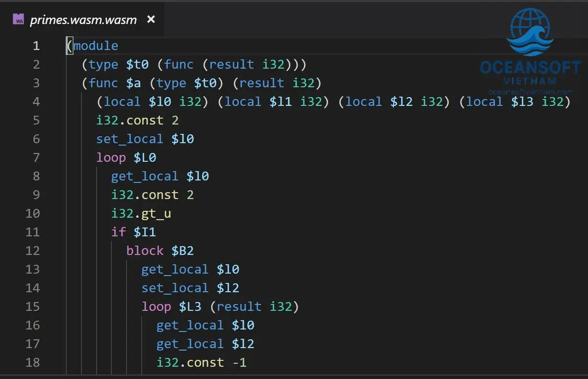Screen dimensions: 588x379
Task: Click line number 15 in the gutter
Action: pyautogui.click(x=33, y=306)
